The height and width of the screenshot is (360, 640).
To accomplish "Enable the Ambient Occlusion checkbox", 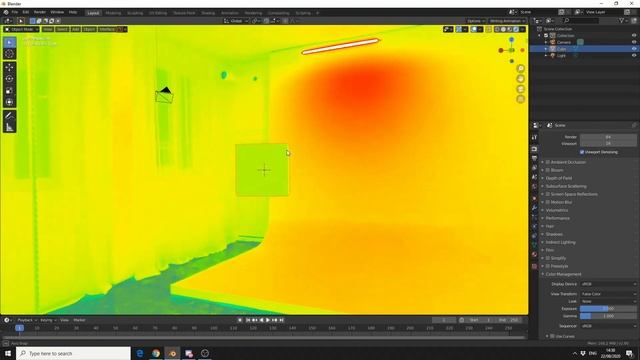I will [548, 162].
